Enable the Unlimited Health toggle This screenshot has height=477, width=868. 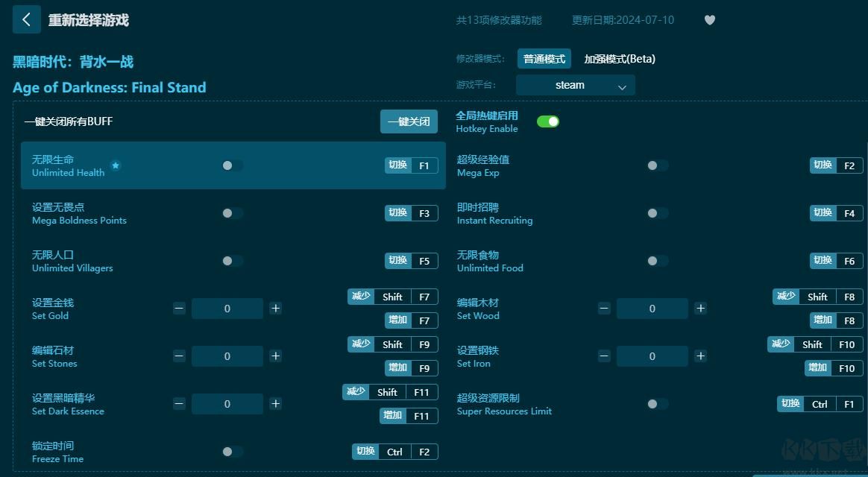[231, 165]
